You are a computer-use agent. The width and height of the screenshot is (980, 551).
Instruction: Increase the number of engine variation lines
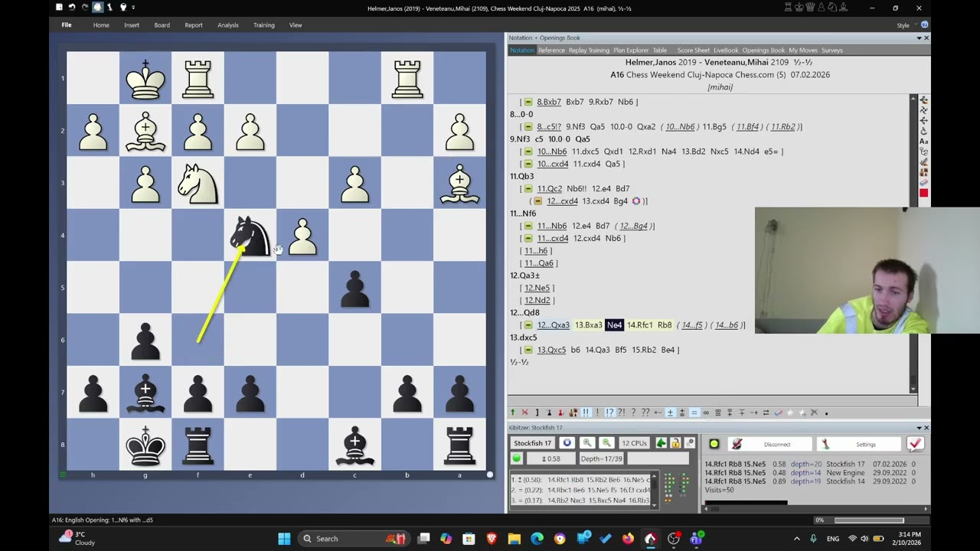click(587, 443)
